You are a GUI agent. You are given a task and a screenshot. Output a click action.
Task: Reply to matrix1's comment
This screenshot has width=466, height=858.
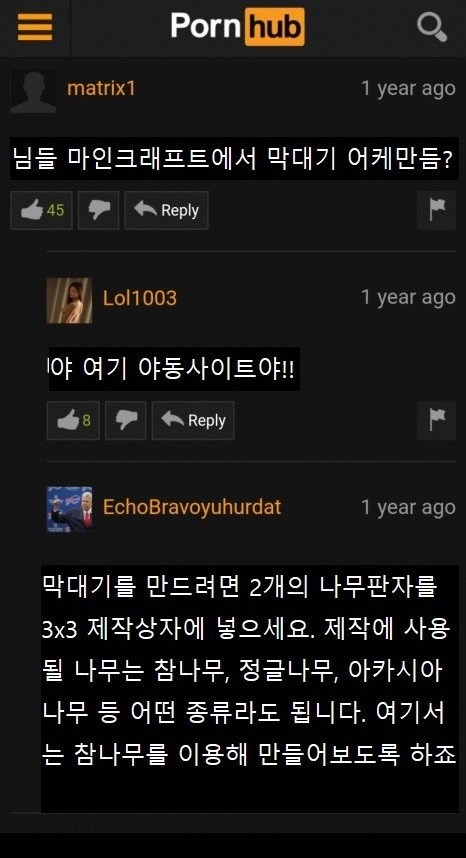(x=166, y=210)
